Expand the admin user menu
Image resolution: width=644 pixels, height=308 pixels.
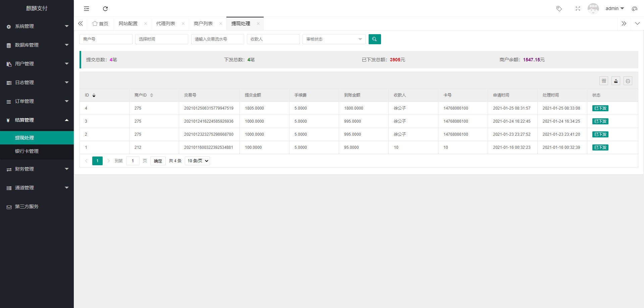click(614, 9)
